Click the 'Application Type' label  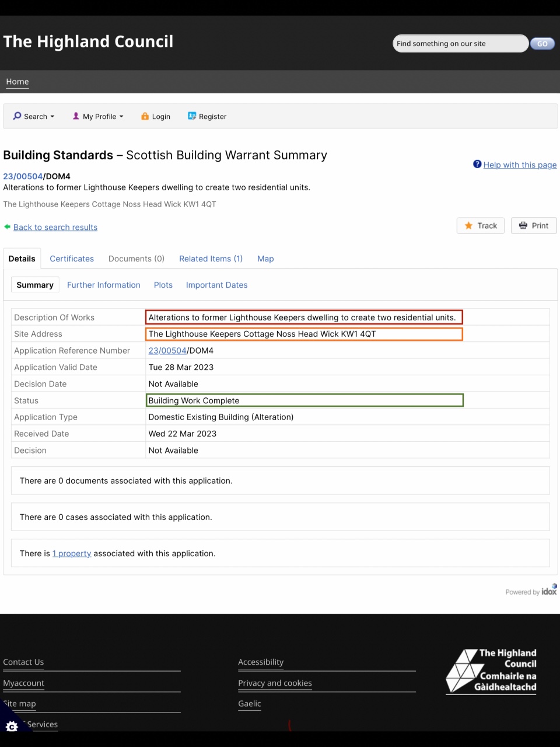tap(45, 417)
